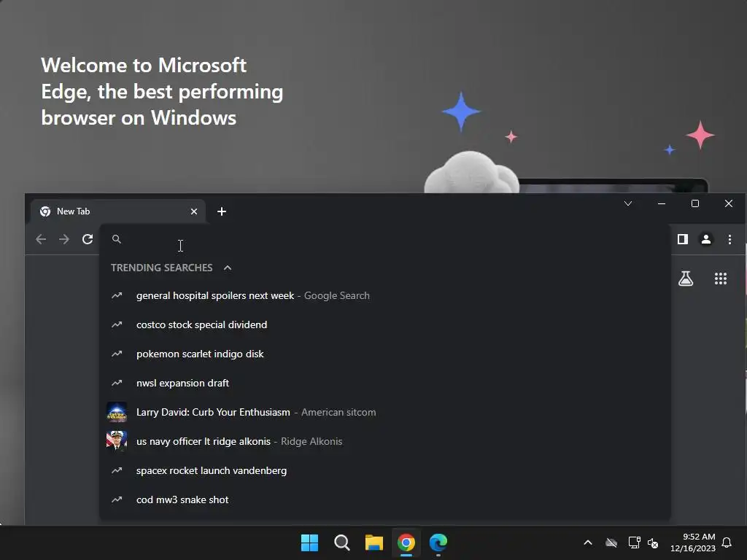Select costco stock special dividend suggestion
The image size is (747, 560).
click(385, 324)
